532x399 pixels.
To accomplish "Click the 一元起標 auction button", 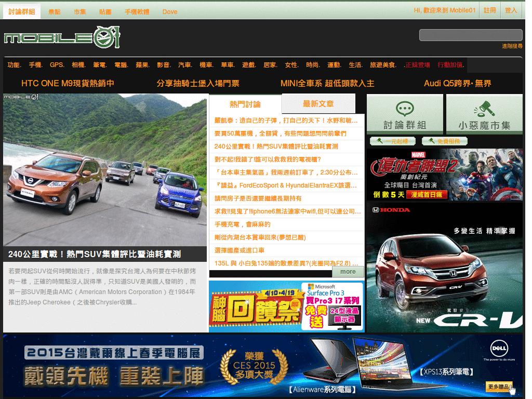I will pos(393,141).
